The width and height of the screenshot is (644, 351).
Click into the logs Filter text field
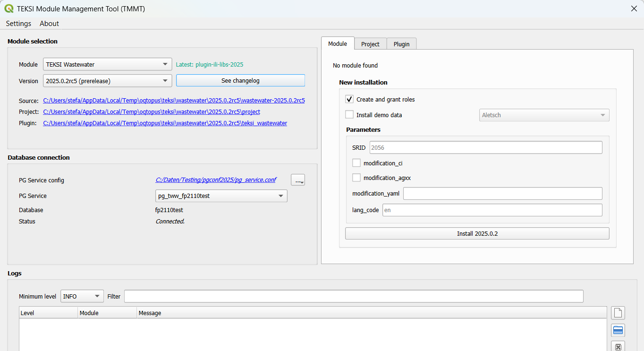pyautogui.click(x=353, y=296)
